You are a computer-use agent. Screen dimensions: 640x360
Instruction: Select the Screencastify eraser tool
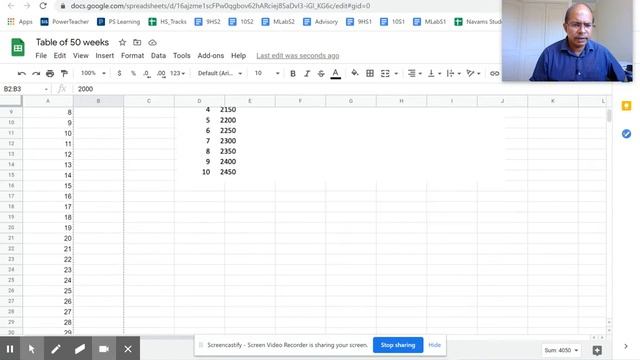(x=80, y=349)
